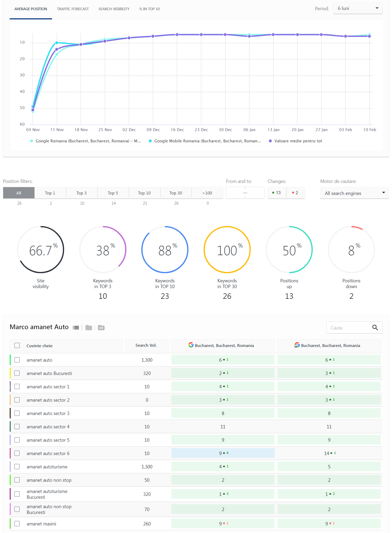This screenshot has width=392, height=533.
Task: Sort by the Search Vol. column header
Action: [x=146, y=345]
